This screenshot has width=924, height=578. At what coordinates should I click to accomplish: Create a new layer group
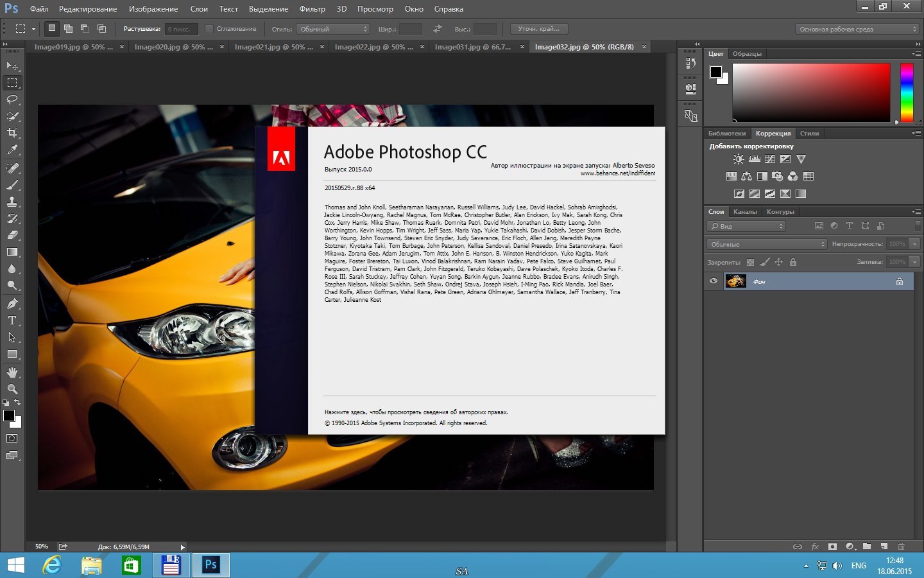867,547
